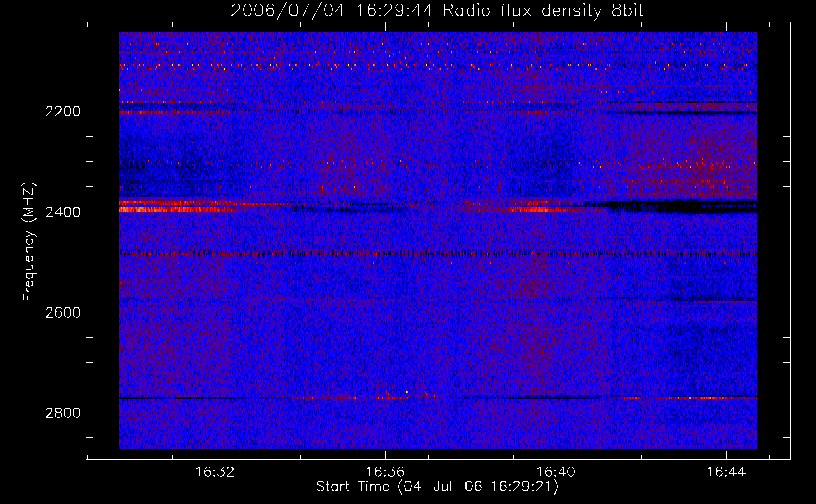Click the "Start Time (04-Jul-06 16:29:21)" label
This screenshot has width=816, height=504.
(x=437, y=487)
